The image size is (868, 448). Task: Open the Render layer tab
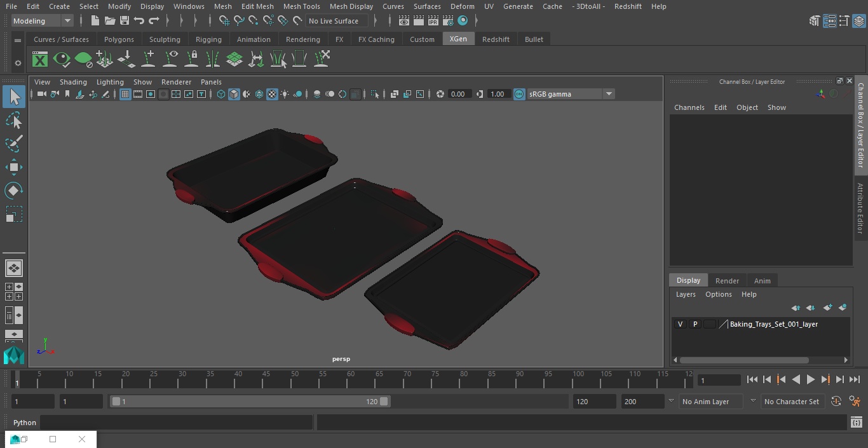[727, 281]
